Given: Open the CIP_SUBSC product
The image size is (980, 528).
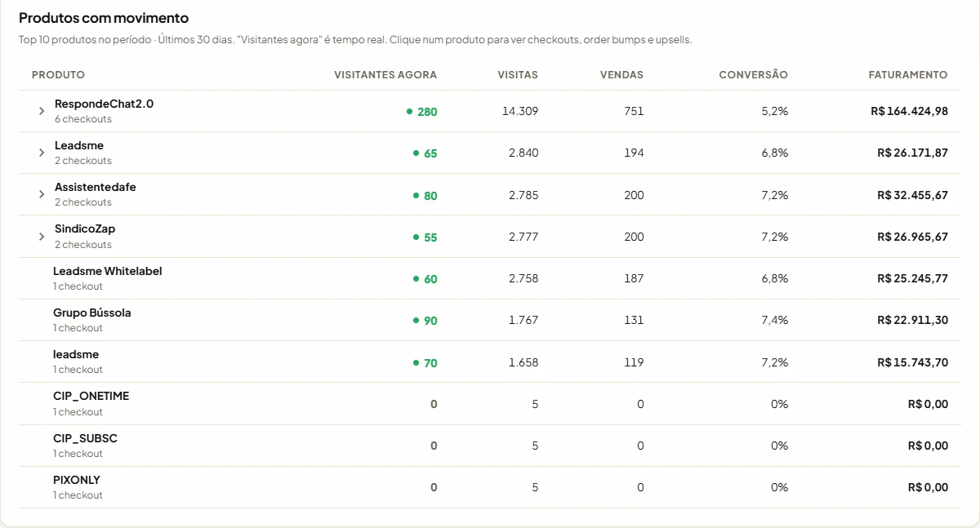Looking at the screenshot, I should pyautogui.click(x=85, y=438).
